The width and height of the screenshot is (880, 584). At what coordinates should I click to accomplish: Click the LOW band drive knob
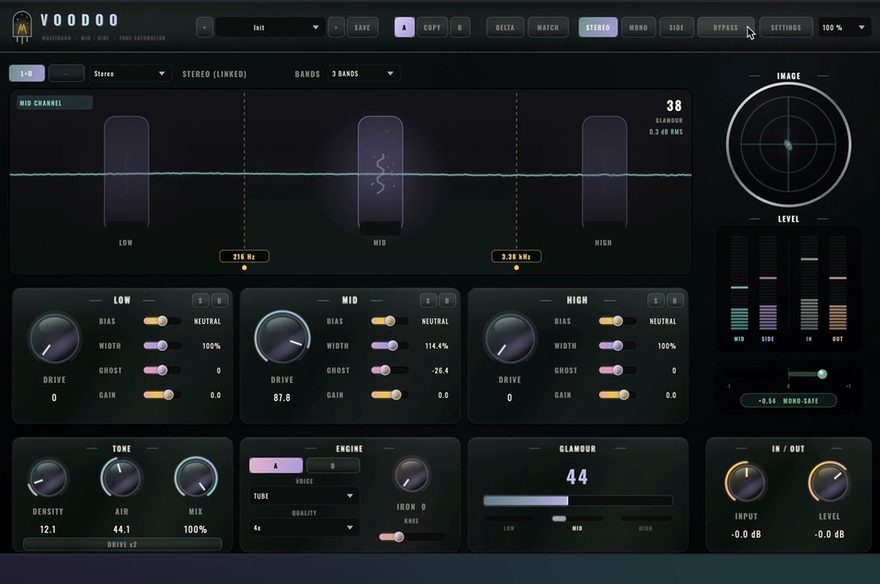point(54,339)
